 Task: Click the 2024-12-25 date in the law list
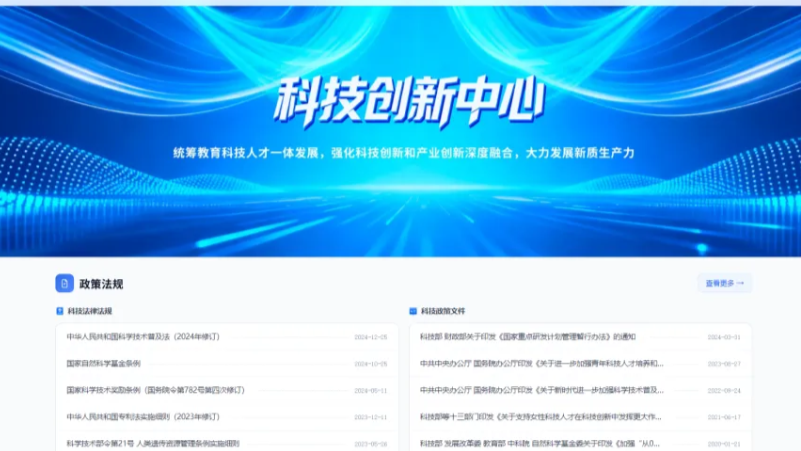click(370, 337)
